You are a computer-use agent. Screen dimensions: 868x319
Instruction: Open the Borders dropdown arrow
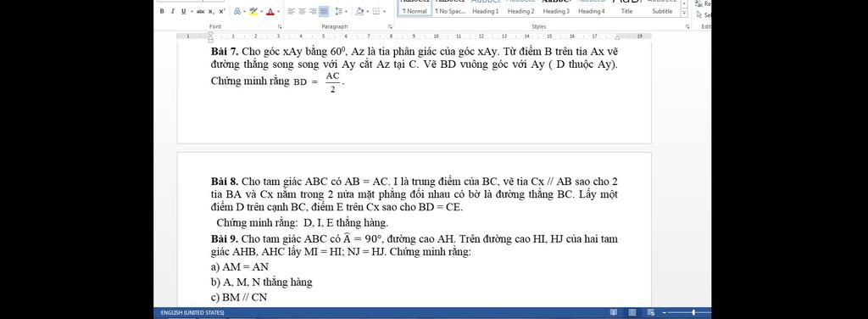384,12
